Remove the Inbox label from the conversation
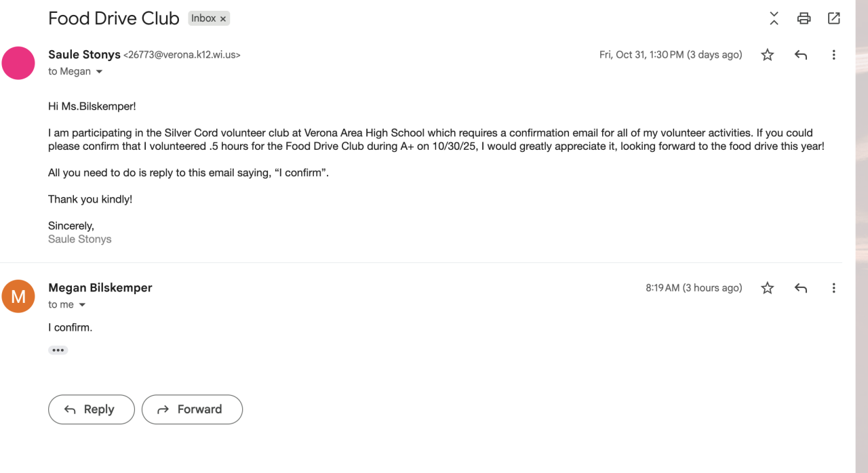This screenshot has width=868, height=473. tap(223, 19)
